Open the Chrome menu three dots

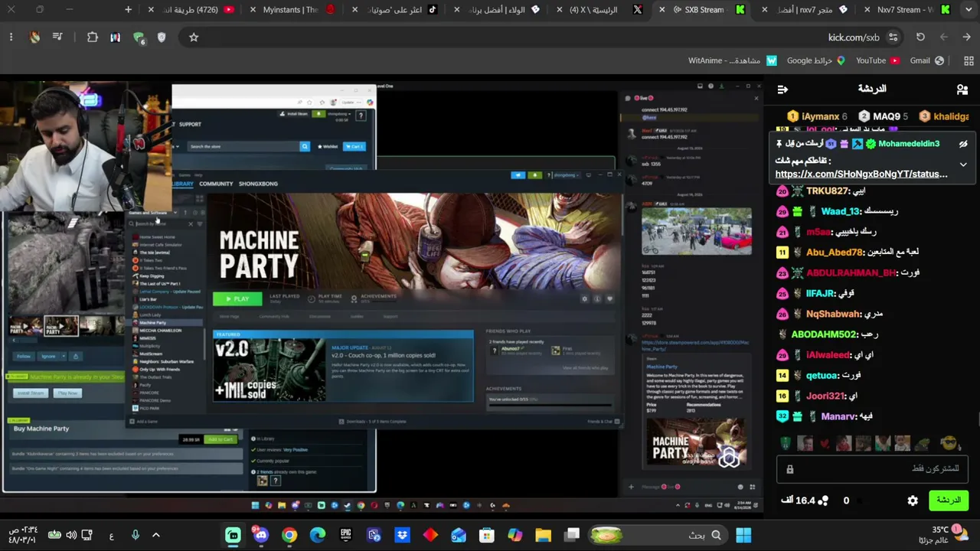(11, 37)
